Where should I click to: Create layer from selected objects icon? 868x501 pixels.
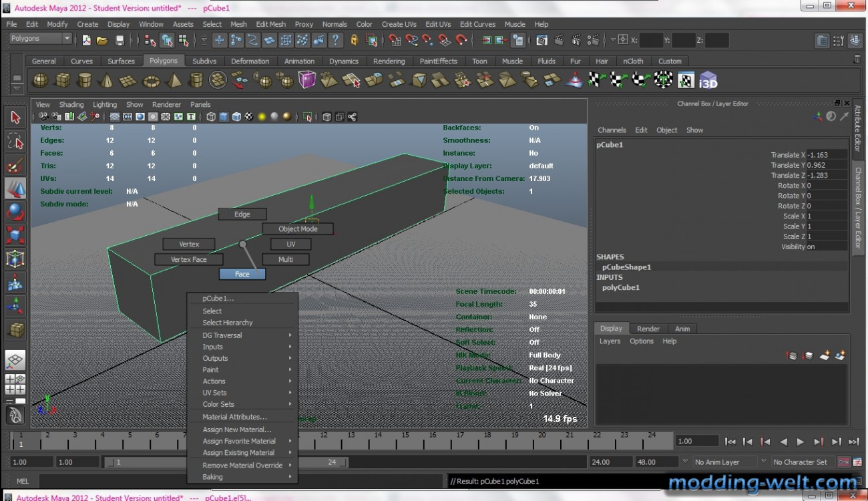[841, 356]
